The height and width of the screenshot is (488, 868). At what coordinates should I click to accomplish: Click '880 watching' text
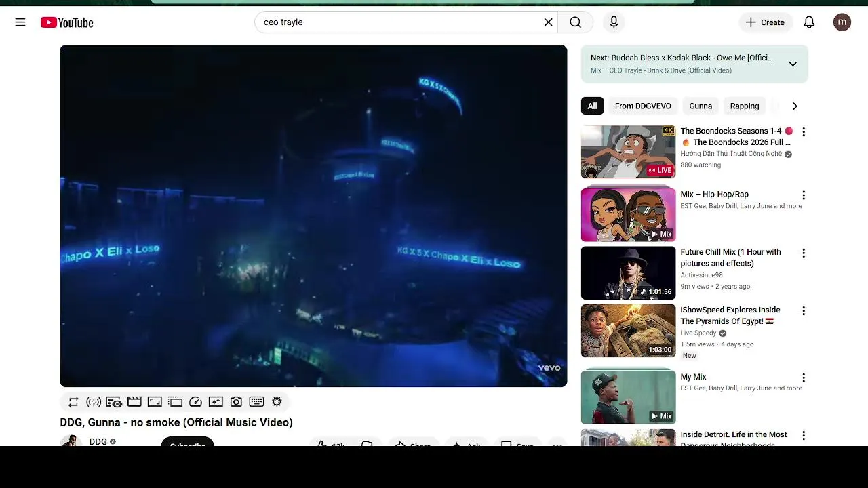(x=701, y=165)
